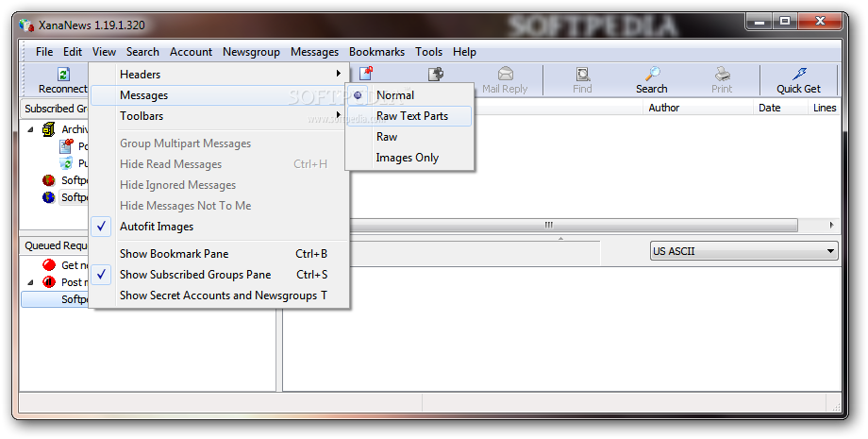Toggle Group Multipart Messages option
This screenshot has width=868, height=439.
click(x=219, y=144)
